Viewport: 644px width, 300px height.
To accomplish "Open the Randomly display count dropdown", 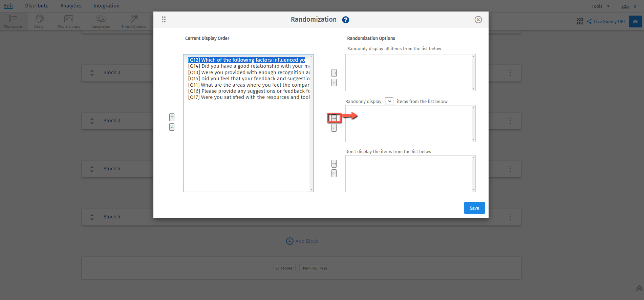I will pos(389,101).
